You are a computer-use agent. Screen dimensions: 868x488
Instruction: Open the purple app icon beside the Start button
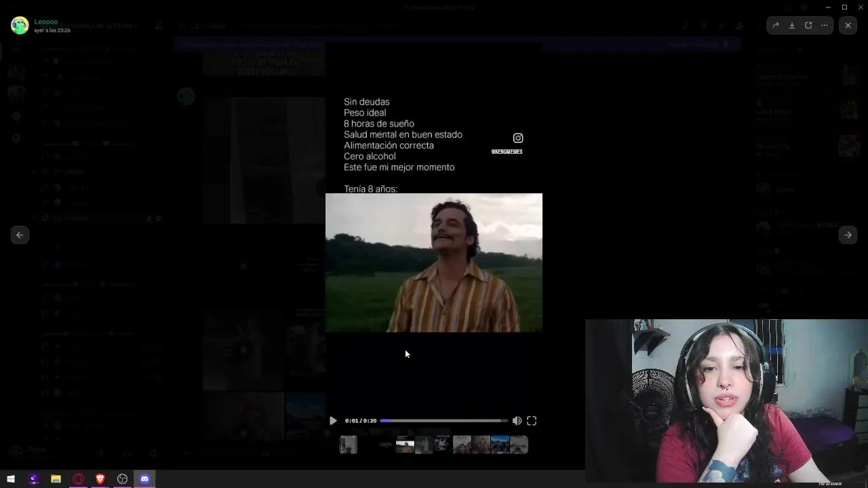click(x=34, y=479)
